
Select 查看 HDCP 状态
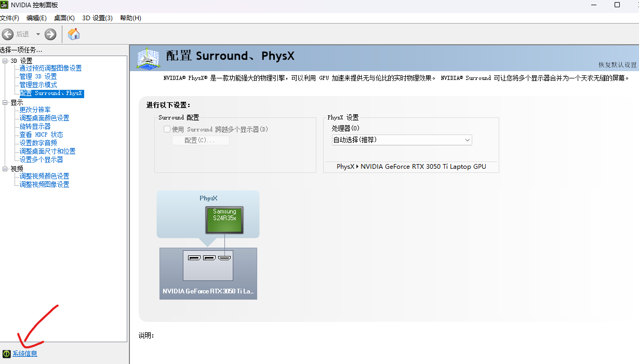click(x=41, y=134)
